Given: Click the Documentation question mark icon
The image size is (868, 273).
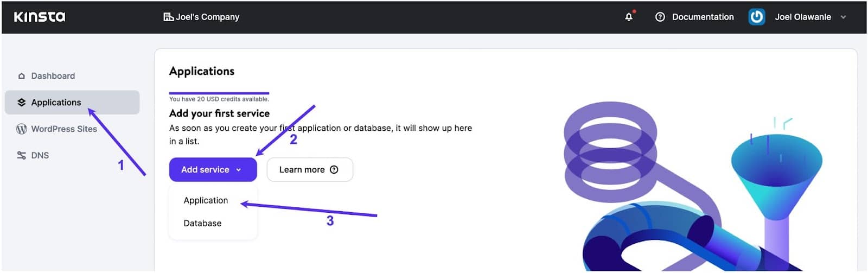Looking at the screenshot, I should pyautogui.click(x=660, y=17).
